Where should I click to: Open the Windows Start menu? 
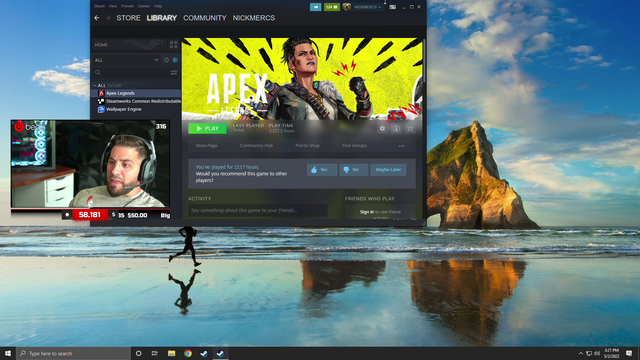pyautogui.click(x=8, y=353)
